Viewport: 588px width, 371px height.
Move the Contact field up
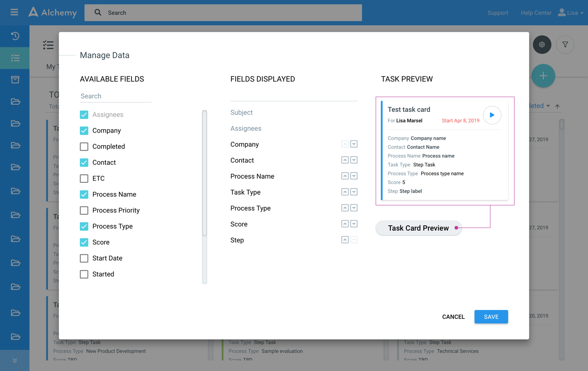point(345,160)
